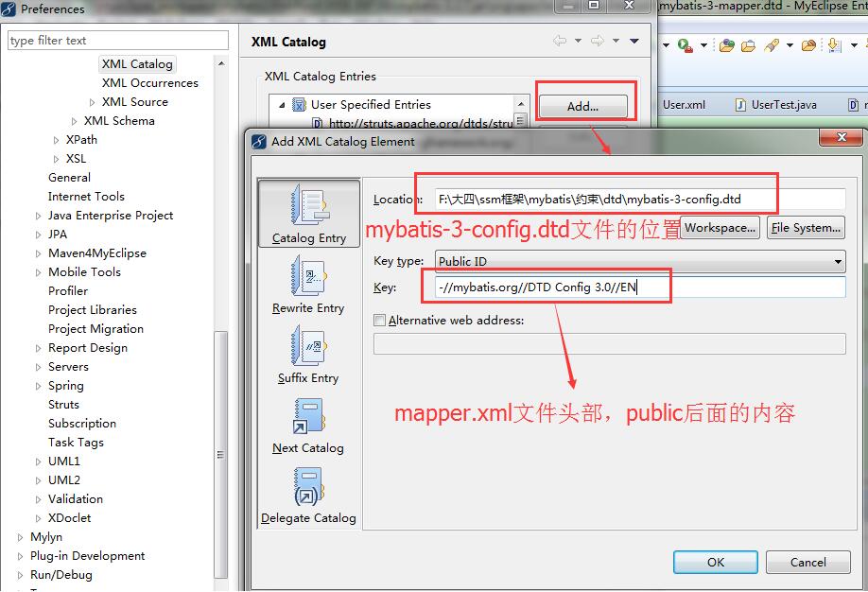868x592 pixels.
Task: Expand the Spring preferences node
Action: pos(38,386)
